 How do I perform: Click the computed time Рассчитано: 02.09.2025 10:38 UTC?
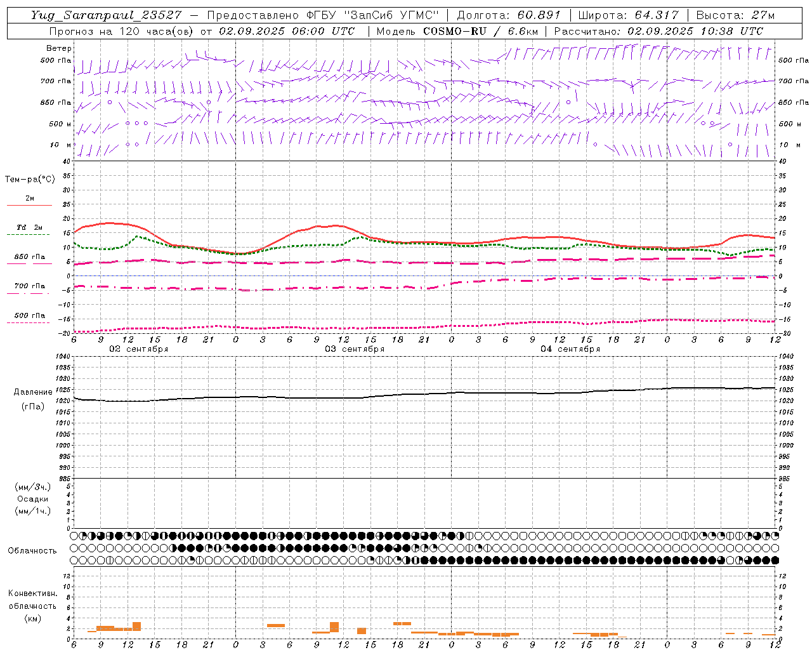coord(658,31)
